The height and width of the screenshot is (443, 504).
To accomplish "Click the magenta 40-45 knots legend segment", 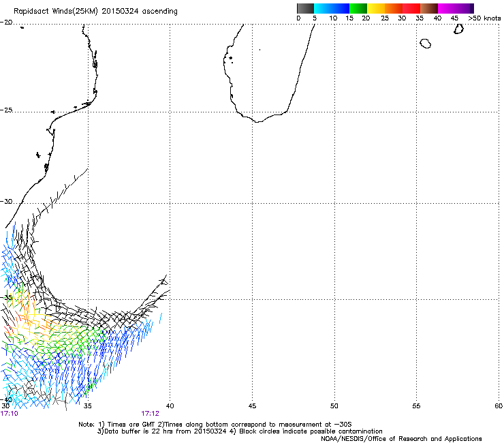I will [x=447, y=8].
